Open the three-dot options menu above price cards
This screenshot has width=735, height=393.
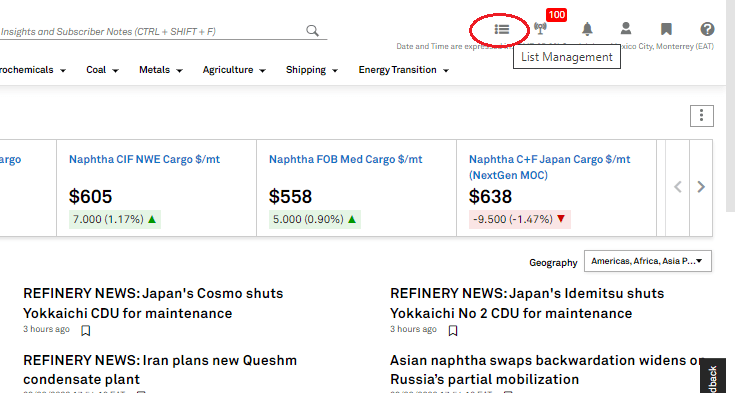point(702,116)
